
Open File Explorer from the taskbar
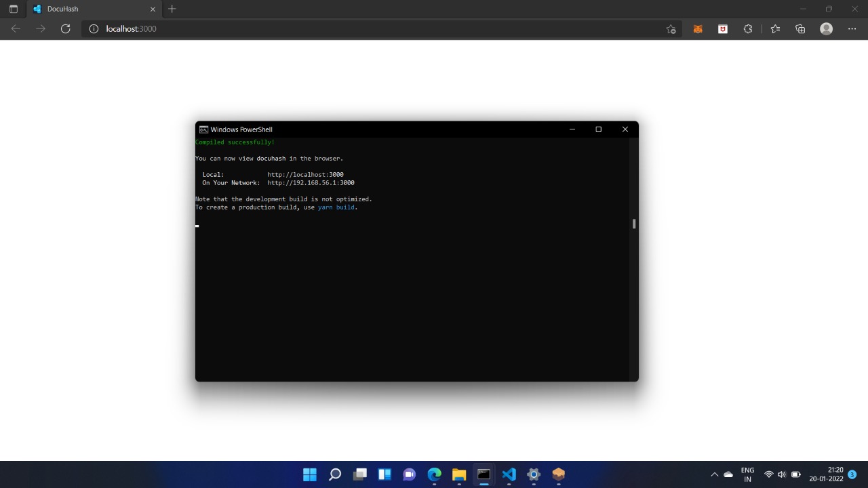[x=458, y=474]
